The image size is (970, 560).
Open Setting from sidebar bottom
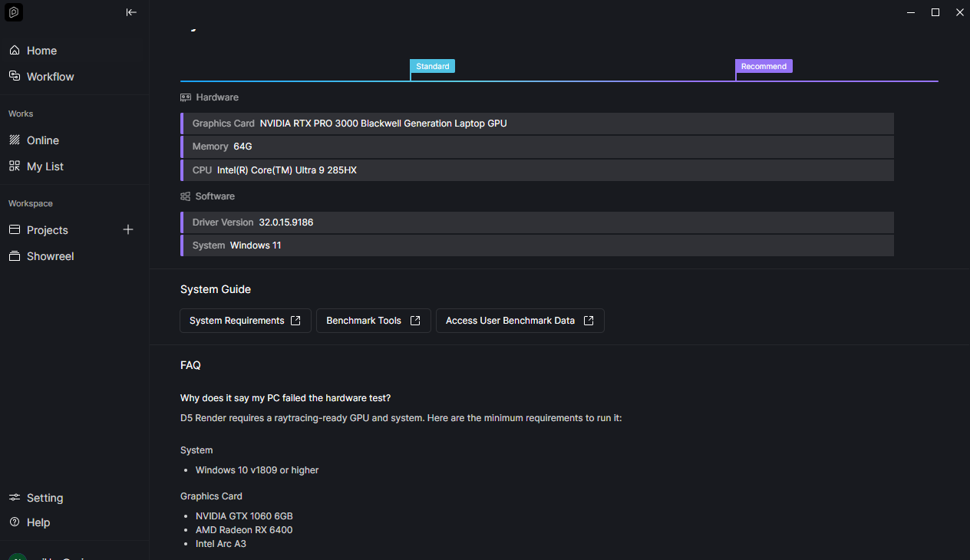tap(45, 498)
